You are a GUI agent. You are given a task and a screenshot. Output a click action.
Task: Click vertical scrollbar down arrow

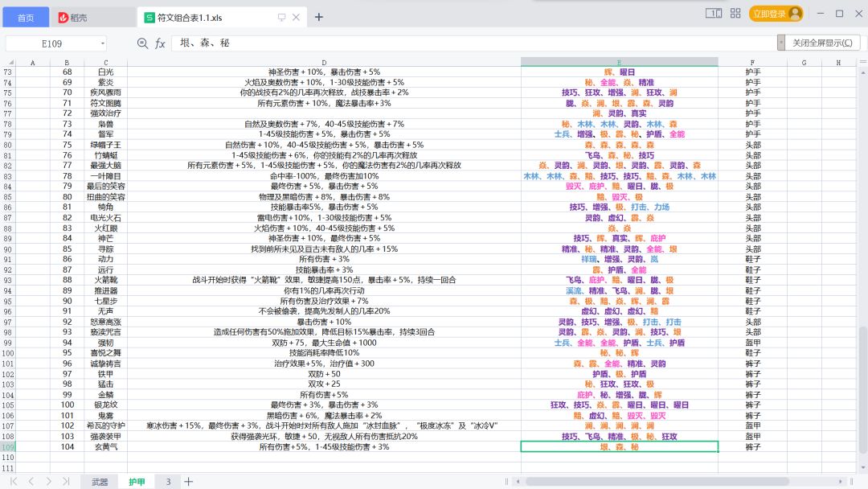(863, 469)
